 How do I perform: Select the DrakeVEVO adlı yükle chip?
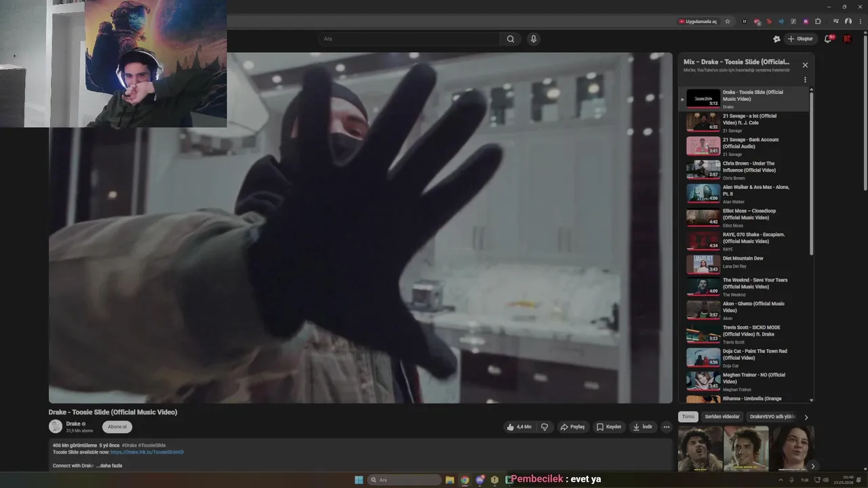(x=772, y=417)
